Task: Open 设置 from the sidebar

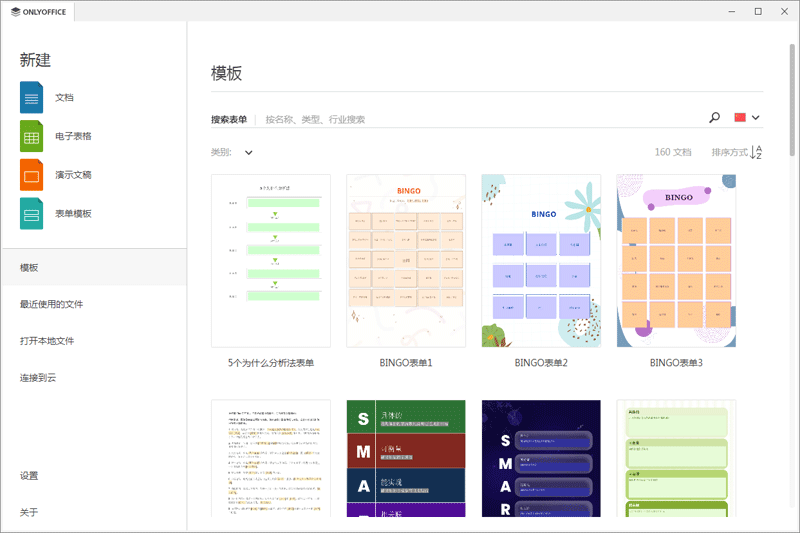Action: (x=29, y=476)
